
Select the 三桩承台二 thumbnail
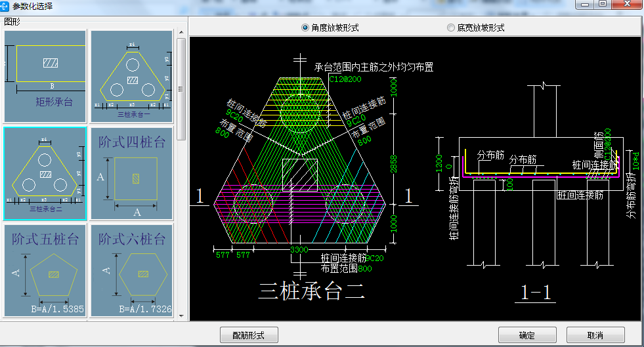45,173
